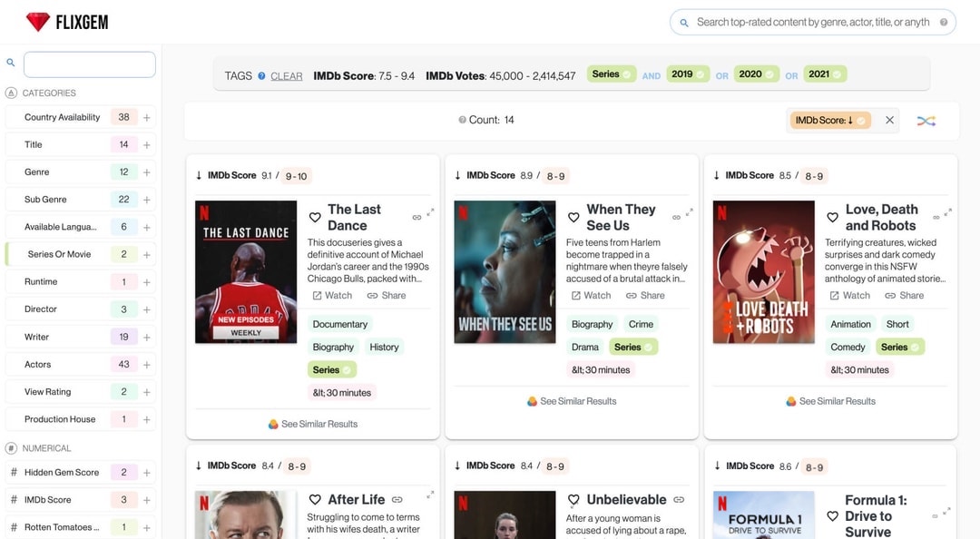Expand Sub Genre category plus
The image size is (980, 539).
146,201
